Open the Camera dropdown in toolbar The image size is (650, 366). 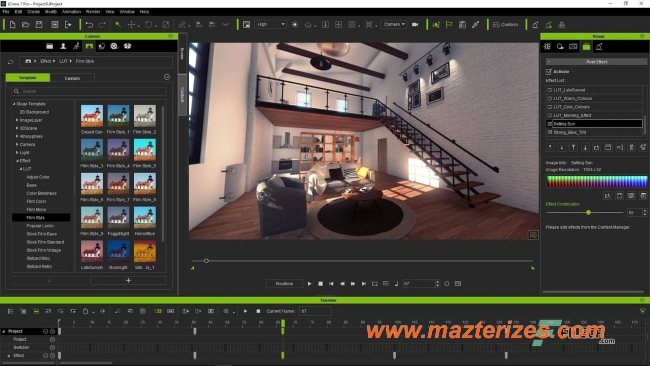tap(393, 24)
